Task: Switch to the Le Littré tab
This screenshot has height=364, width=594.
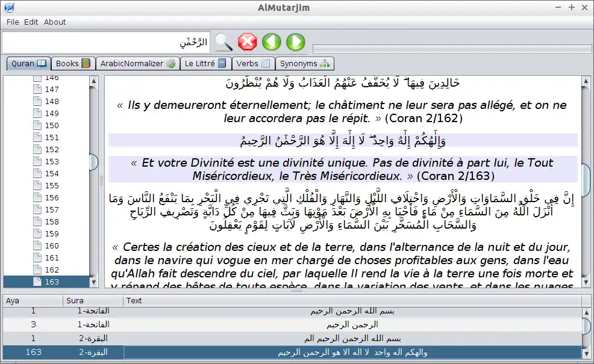Action: (205, 64)
